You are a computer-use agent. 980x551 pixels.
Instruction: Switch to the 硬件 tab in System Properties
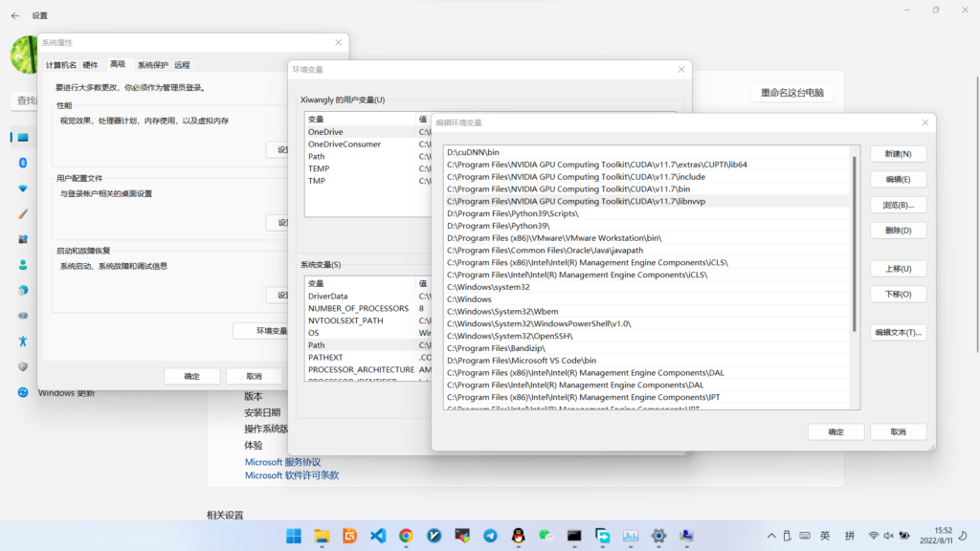point(91,65)
